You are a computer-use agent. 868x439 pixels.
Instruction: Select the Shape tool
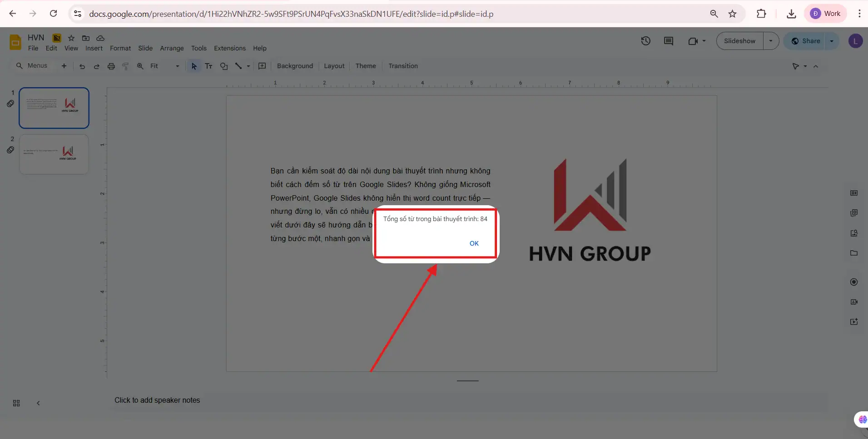(x=223, y=66)
